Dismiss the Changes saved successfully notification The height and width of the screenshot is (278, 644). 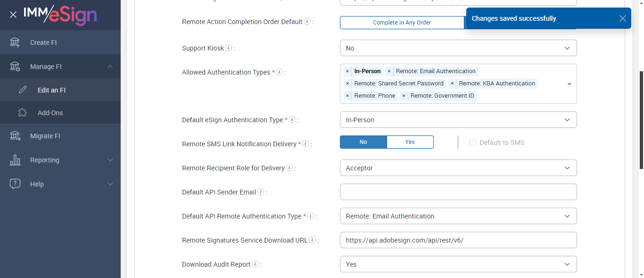pyautogui.click(x=623, y=18)
